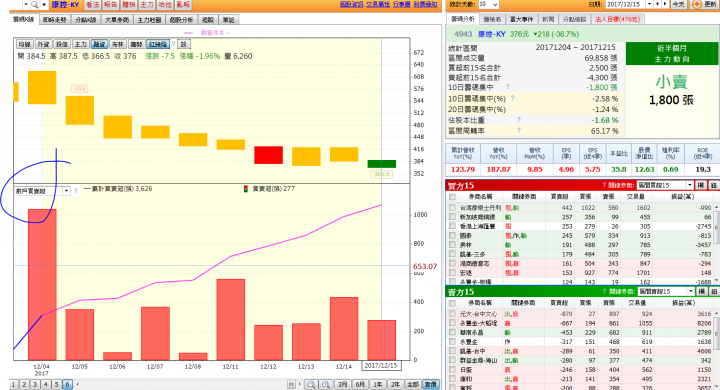The image size is (720, 390).
Task: Open the 個股資訊 link
Action: 351,4
